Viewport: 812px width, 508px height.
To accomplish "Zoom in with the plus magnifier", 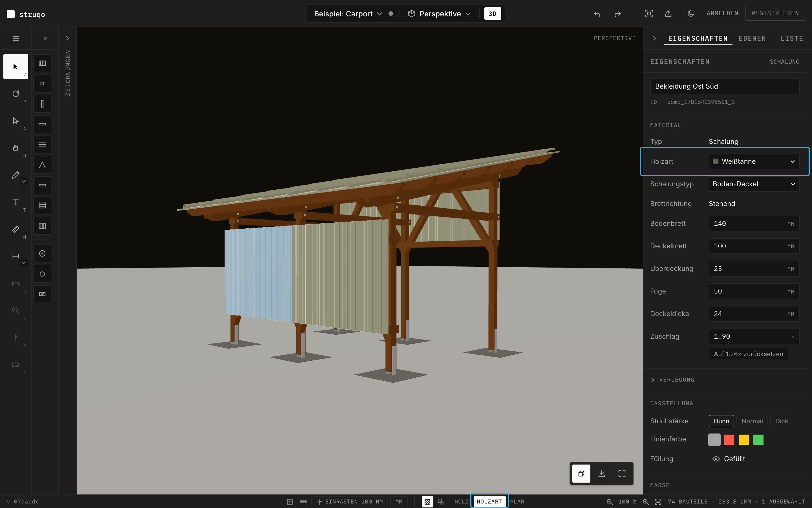I will (x=646, y=502).
